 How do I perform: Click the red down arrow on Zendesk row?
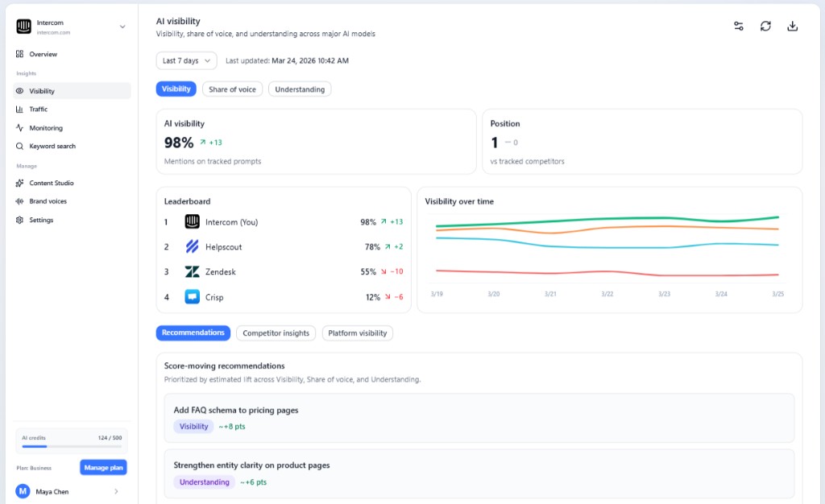(x=383, y=271)
